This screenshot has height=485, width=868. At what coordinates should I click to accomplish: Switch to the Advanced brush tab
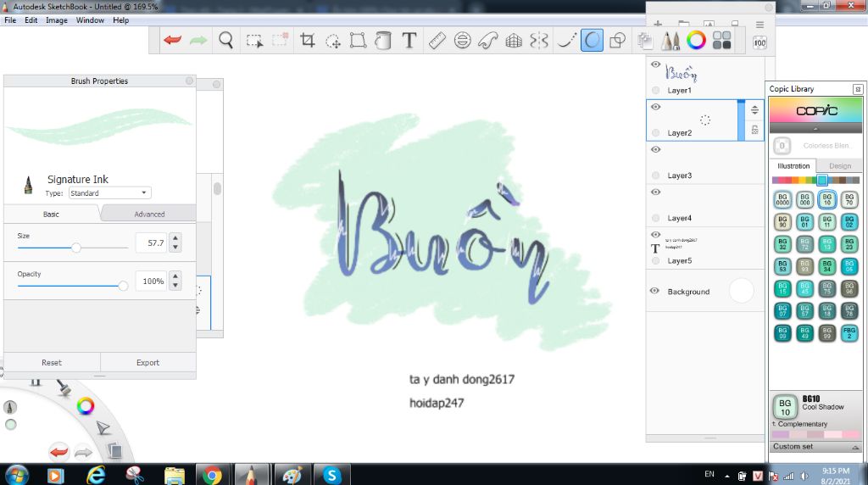point(149,214)
